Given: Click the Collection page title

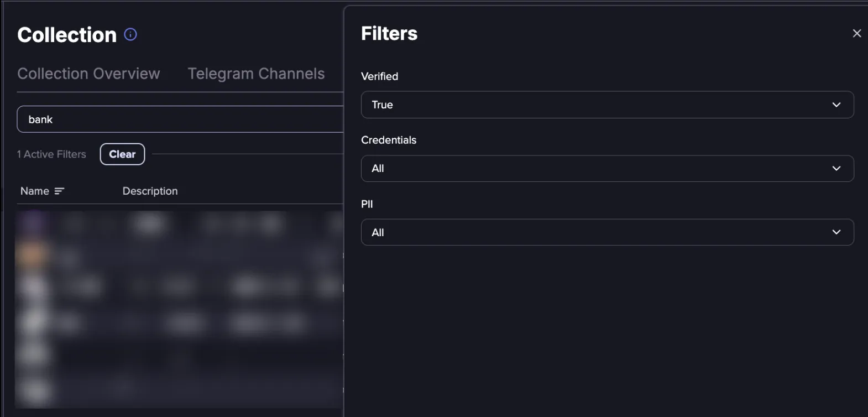Looking at the screenshot, I should [x=67, y=35].
